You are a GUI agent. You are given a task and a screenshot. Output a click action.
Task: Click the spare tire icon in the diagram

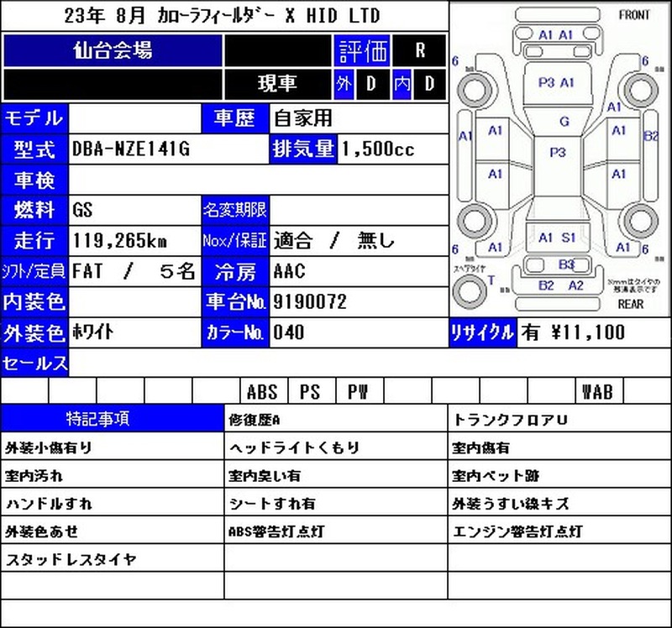(x=470, y=290)
